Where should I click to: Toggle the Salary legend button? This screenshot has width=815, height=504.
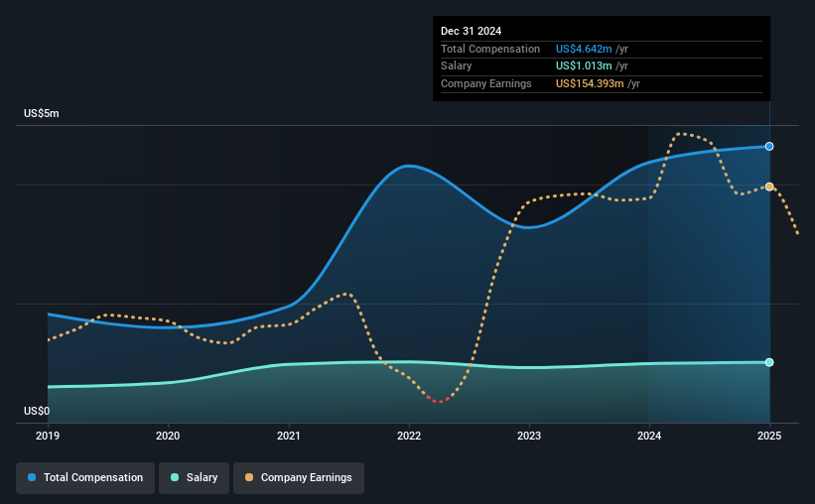[x=195, y=478]
